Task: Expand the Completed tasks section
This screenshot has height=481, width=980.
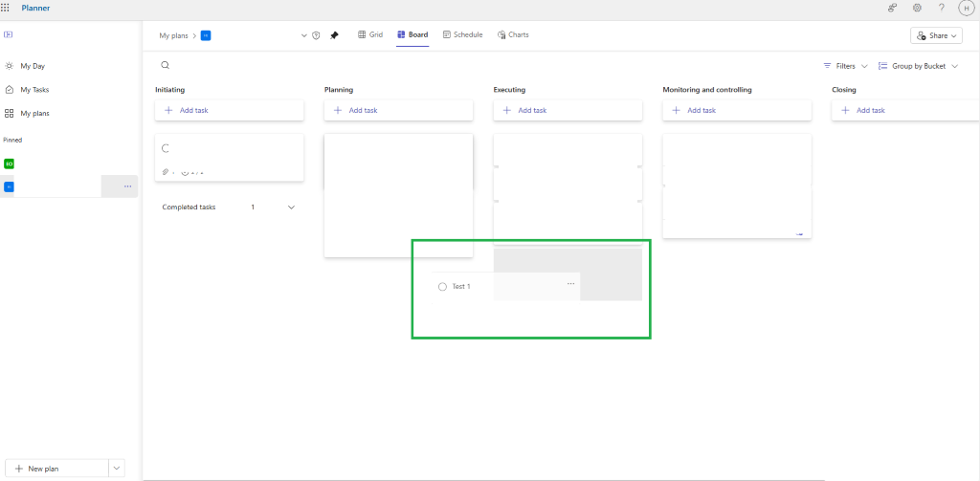Action: point(230,207)
